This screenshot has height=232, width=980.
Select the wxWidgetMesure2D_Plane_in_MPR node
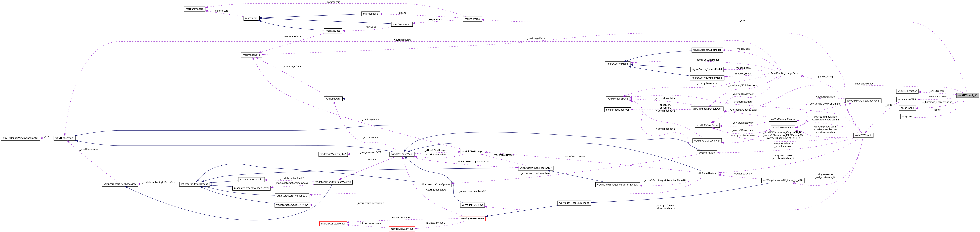pos(783,180)
